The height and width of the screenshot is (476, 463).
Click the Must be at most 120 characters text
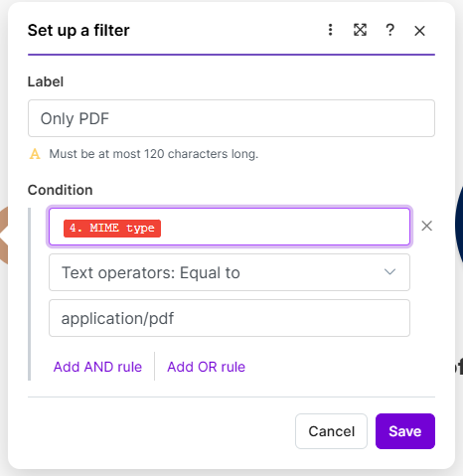tap(154, 154)
